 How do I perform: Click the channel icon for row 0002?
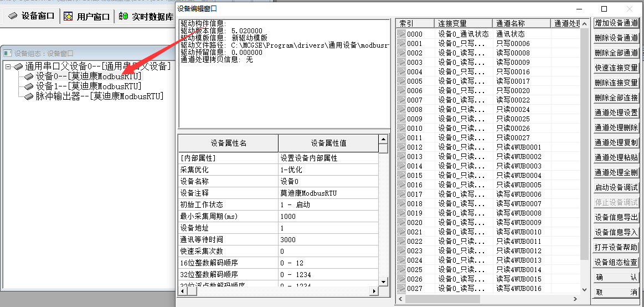pos(401,53)
